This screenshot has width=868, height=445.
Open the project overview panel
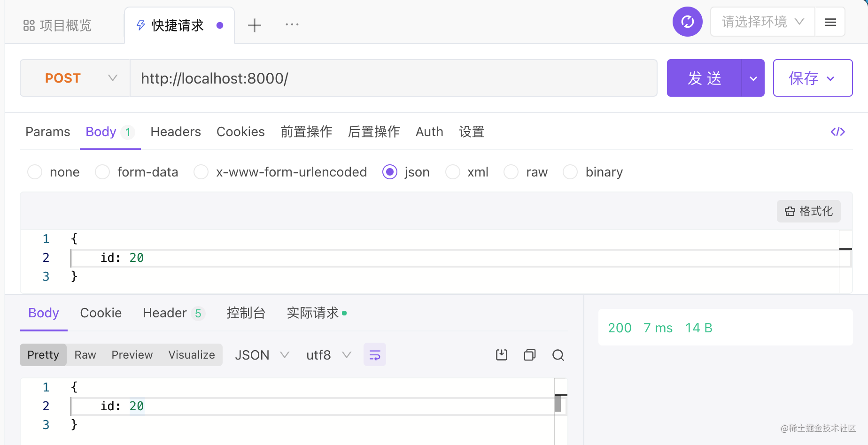coord(56,25)
